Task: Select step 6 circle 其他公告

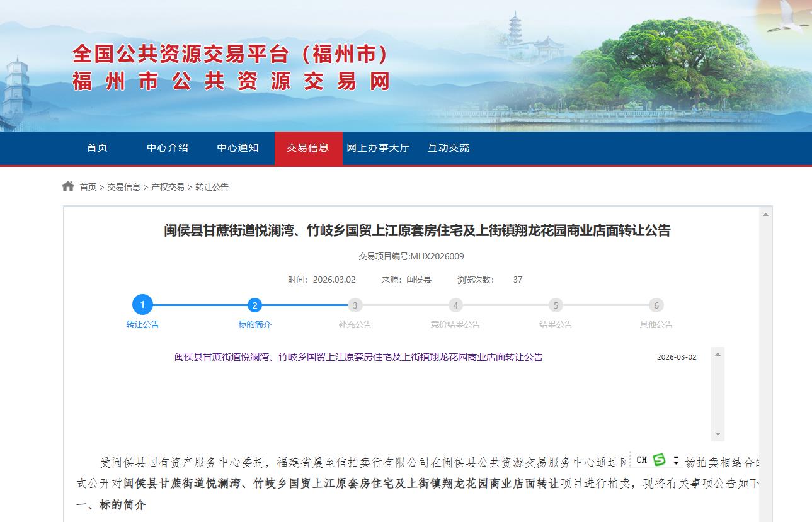Action: tap(656, 305)
